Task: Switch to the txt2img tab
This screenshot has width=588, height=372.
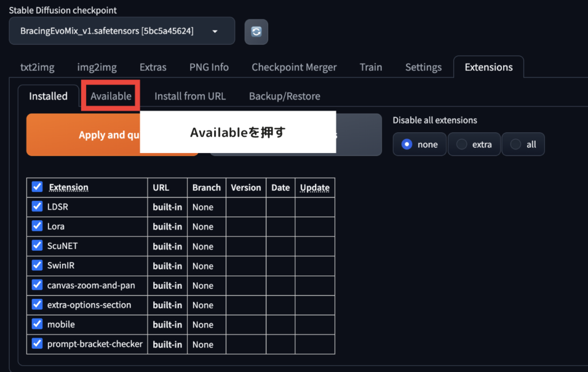Action: point(37,67)
